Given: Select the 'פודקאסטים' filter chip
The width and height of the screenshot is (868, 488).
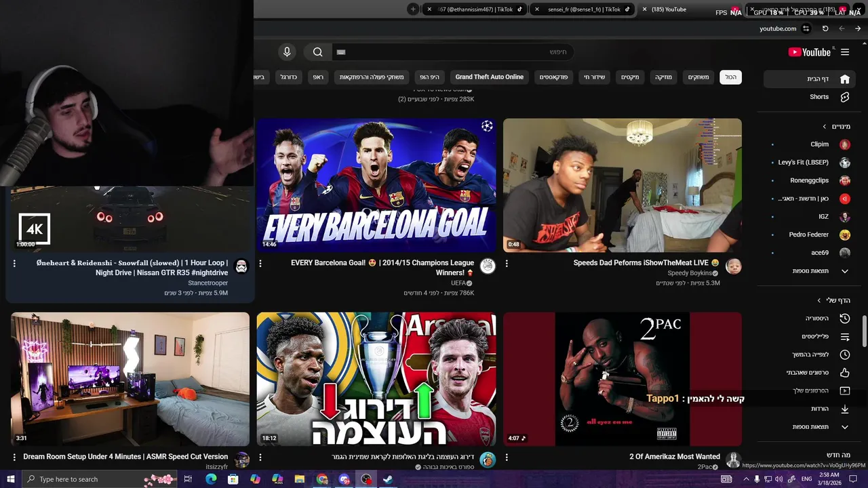Looking at the screenshot, I should click(x=554, y=77).
